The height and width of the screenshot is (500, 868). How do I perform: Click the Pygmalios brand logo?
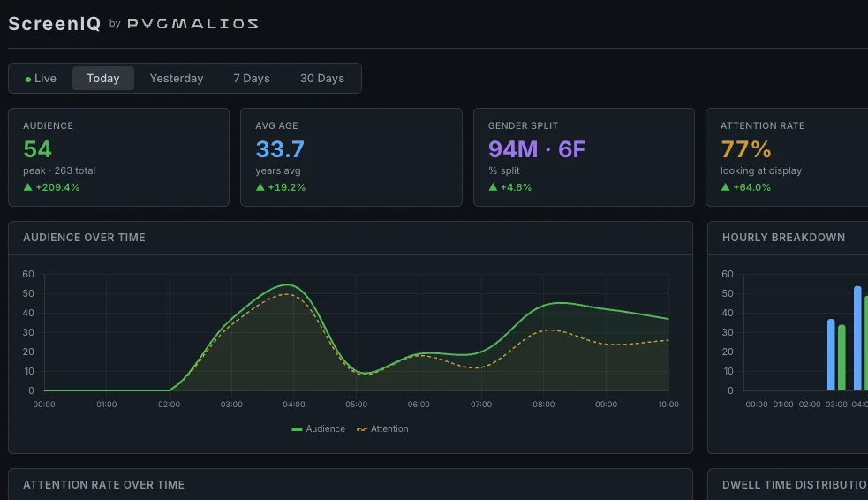192,24
